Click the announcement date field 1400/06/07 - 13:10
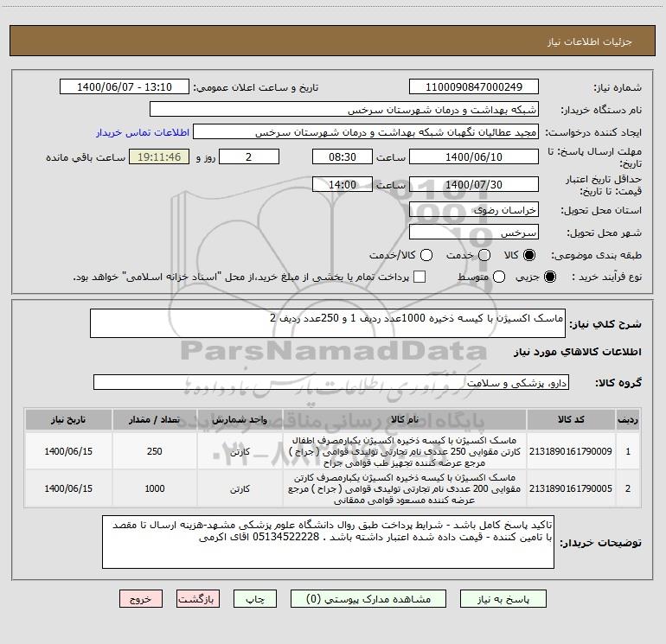Viewport: 666px width, 644px height. (125, 86)
